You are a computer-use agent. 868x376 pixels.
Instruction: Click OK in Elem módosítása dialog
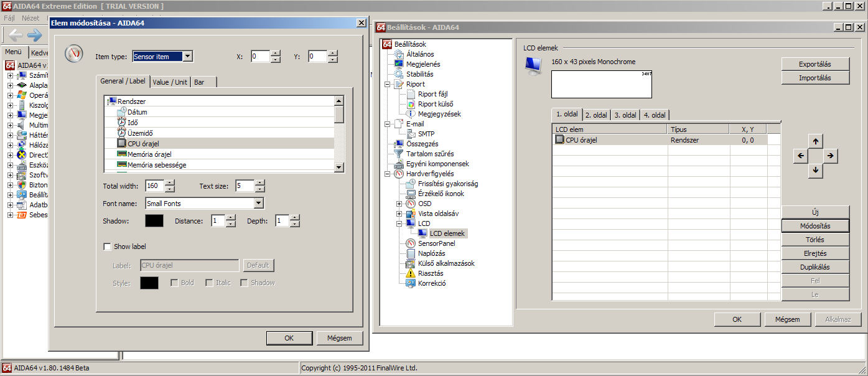click(x=289, y=338)
